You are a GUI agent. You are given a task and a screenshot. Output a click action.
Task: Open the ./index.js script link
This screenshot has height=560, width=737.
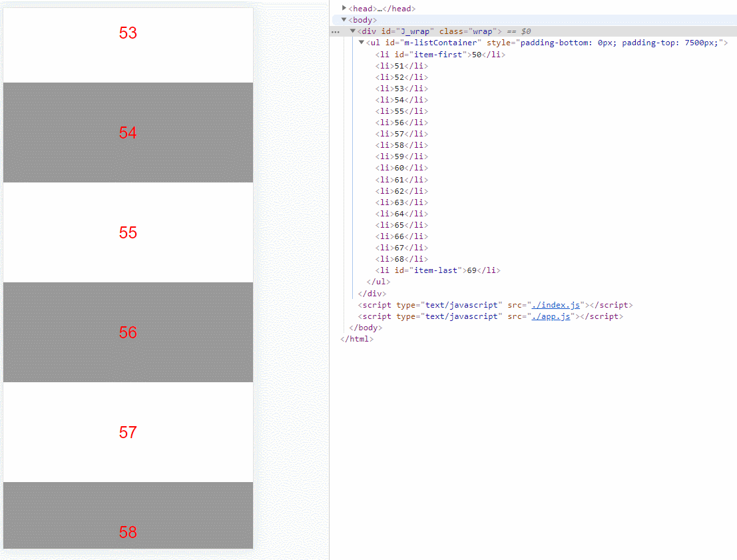click(555, 305)
